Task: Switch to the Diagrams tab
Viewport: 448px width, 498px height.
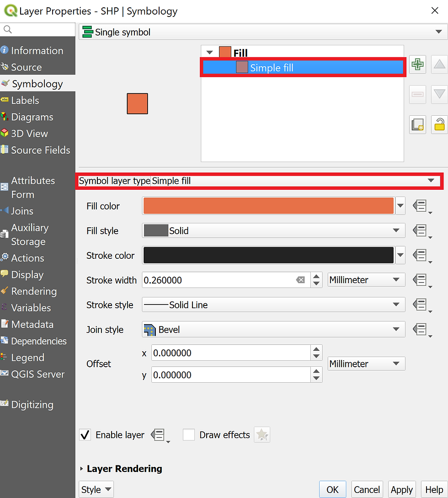Action: (x=37, y=117)
